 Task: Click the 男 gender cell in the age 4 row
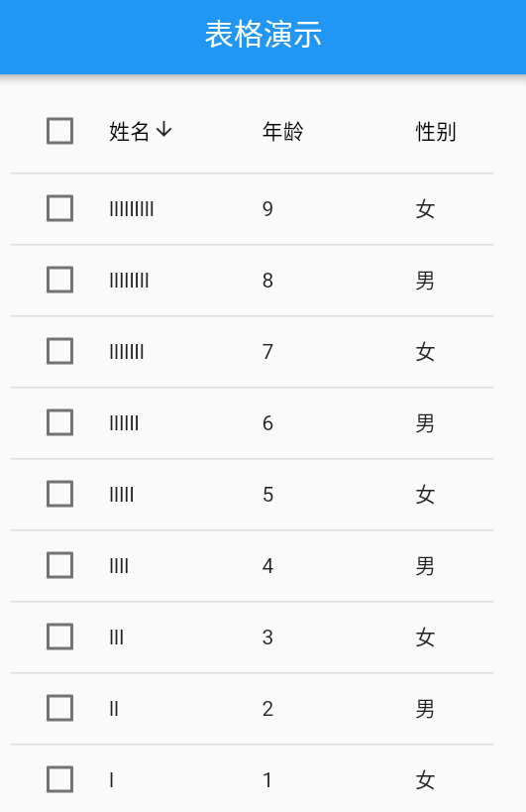(425, 566)
